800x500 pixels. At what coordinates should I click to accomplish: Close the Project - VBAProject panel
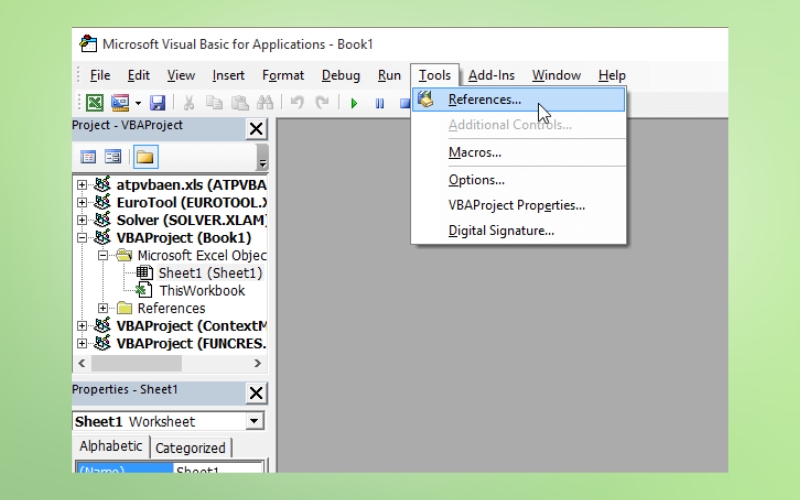[256, 129]
